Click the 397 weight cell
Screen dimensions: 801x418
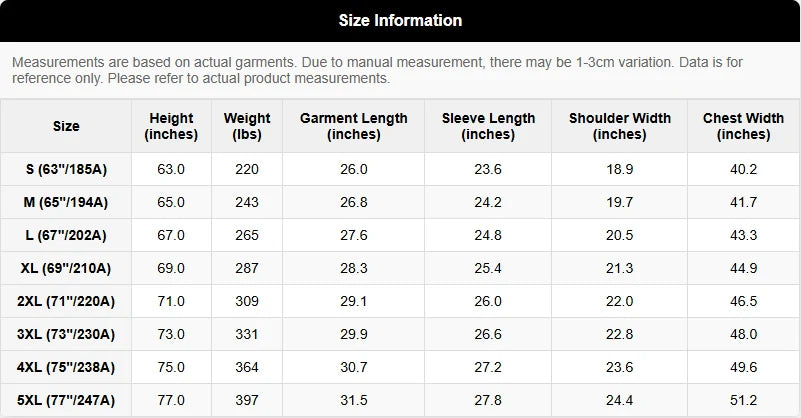pyautogui.click(x=247, y=400)
